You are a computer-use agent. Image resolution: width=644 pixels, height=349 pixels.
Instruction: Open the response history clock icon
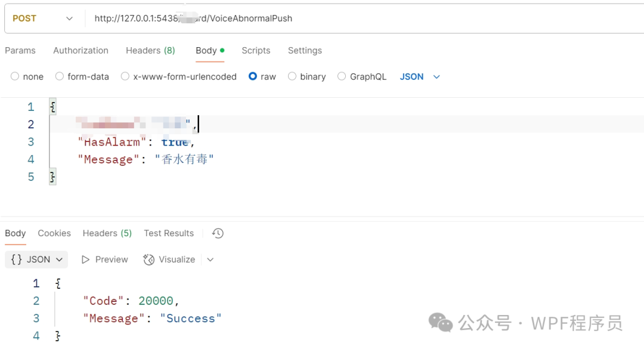(218, 233)
